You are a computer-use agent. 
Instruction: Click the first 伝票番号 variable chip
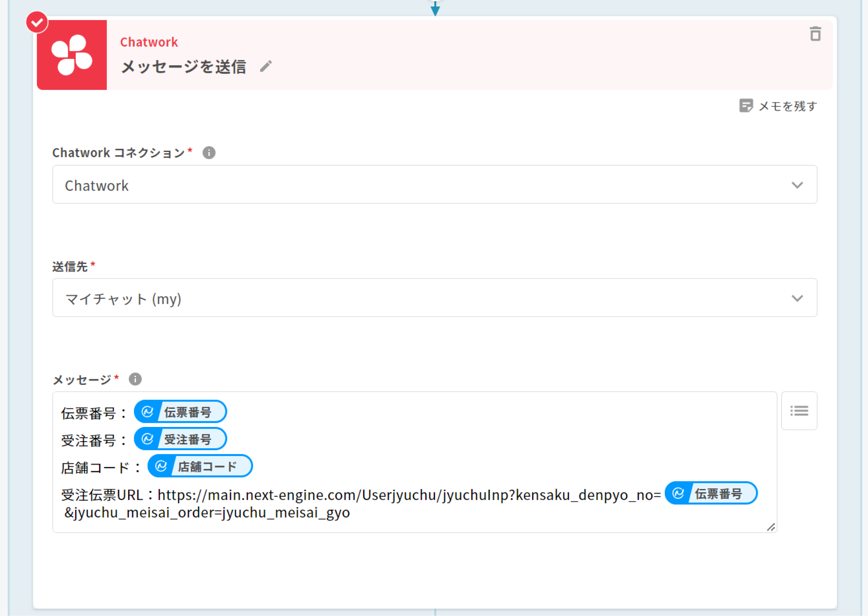(x=181, y=412)
